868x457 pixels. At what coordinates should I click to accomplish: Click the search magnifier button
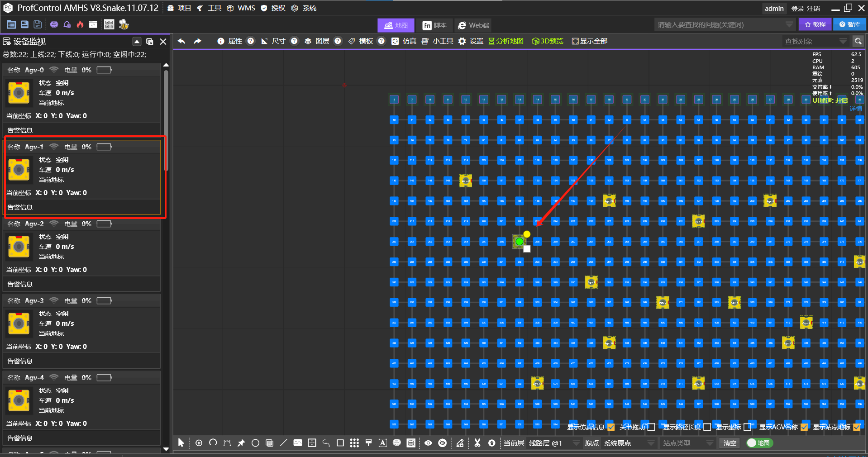point(858,41)
